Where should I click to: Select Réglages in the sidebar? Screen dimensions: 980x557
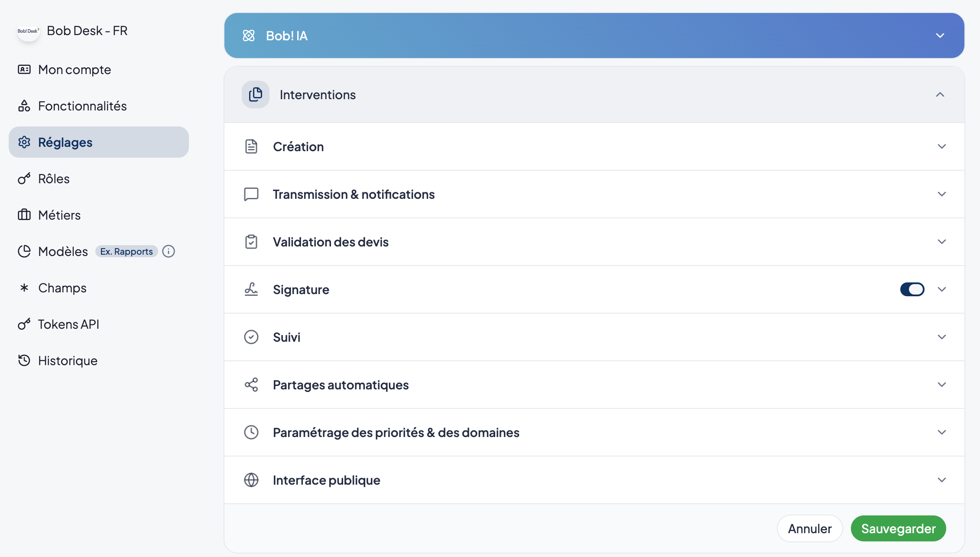pos(99,142)
